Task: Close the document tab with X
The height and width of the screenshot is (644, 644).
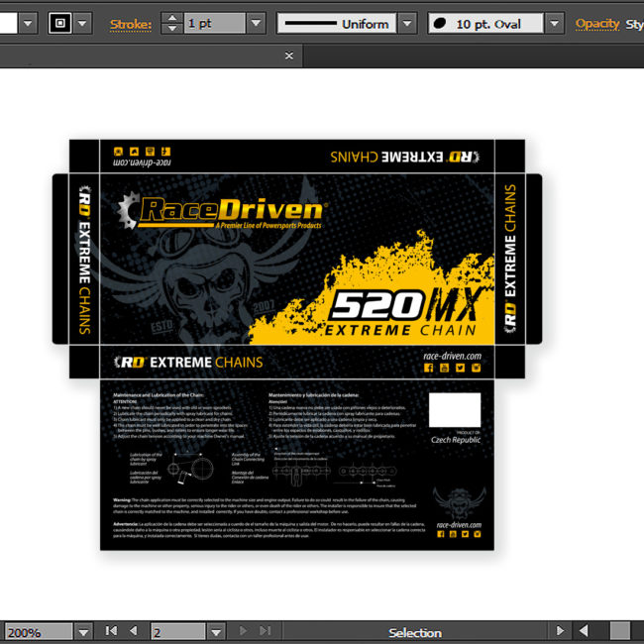Action: [289, 55]
